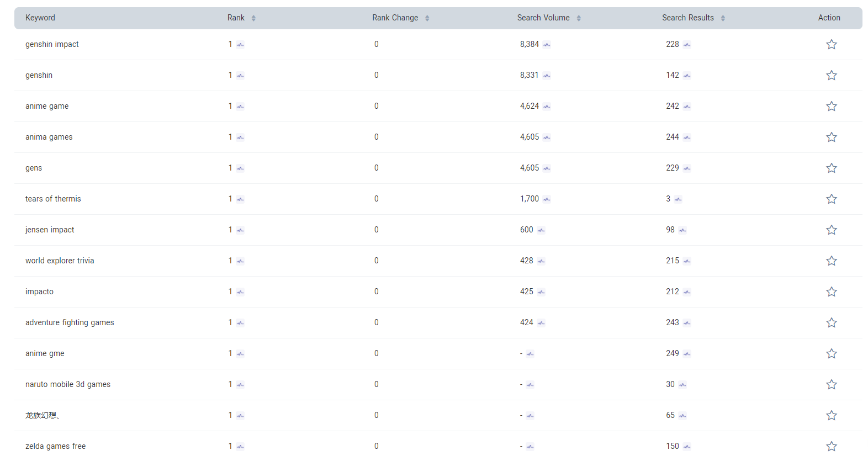Click the world explorer trivia keyword
The height and width of the screenshot is (461, 868).
60,261
